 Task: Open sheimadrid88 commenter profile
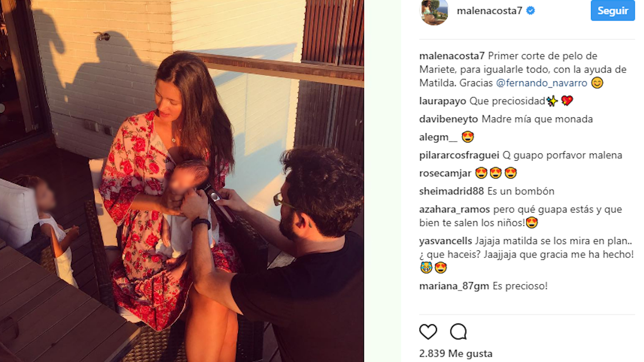point(451,191)
